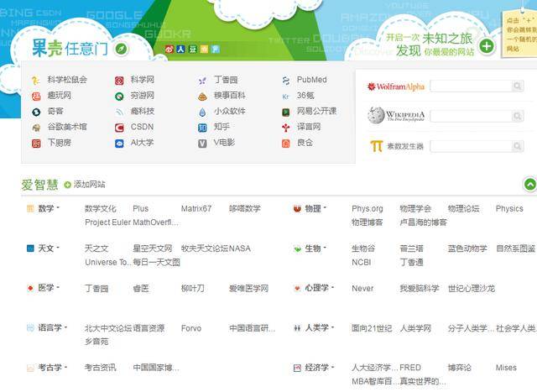The width and height of the screenshot is (537, 392).
Task: Open the 趣玩网 icon
Action: (36, 97)
